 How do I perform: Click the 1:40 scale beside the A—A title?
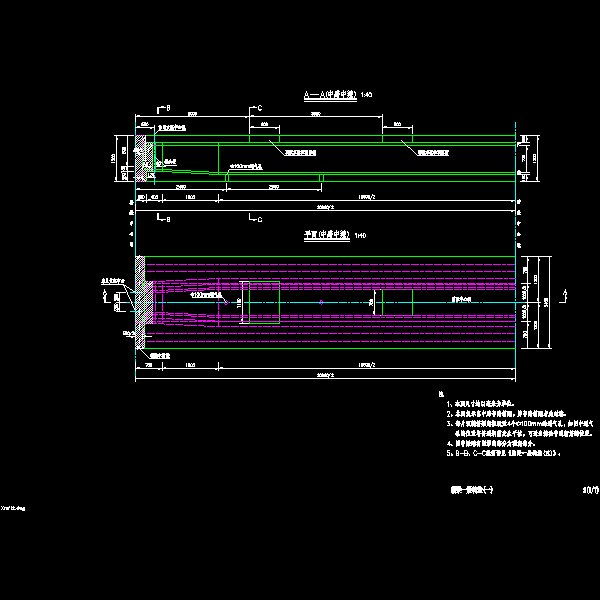tap(366, 95)
